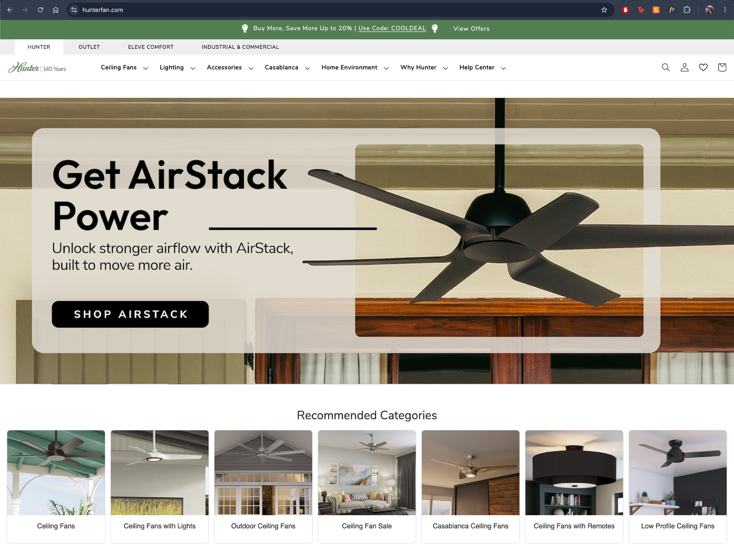Click the three-blade black low-profile fan thumbnail
Viewport: 734px width, 560px height.
pos(678,473)
